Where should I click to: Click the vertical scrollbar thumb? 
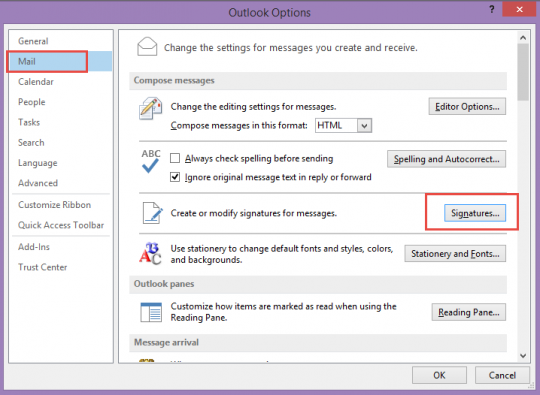[x=523, y=72]
